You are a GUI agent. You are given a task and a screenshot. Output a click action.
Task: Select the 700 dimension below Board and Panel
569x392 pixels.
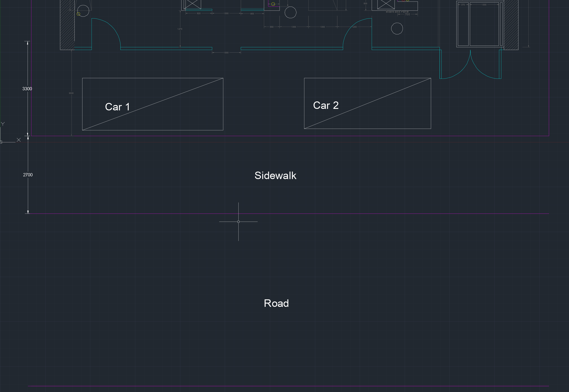(407, 14)
